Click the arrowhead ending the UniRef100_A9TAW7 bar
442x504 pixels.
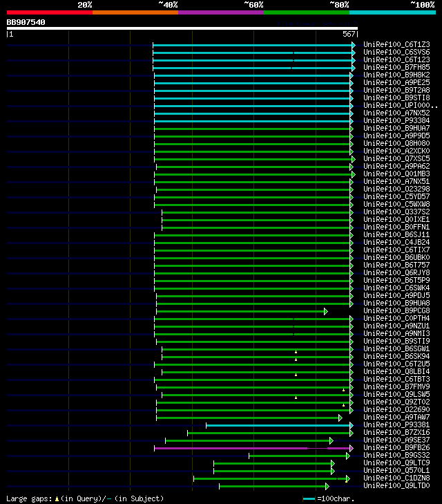tap(340, 418)
